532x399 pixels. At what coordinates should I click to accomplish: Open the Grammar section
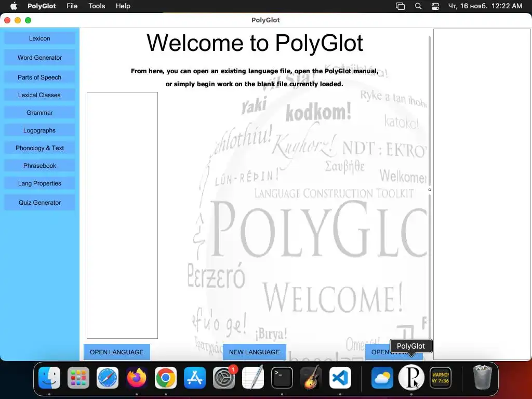[x=39, y=113]
